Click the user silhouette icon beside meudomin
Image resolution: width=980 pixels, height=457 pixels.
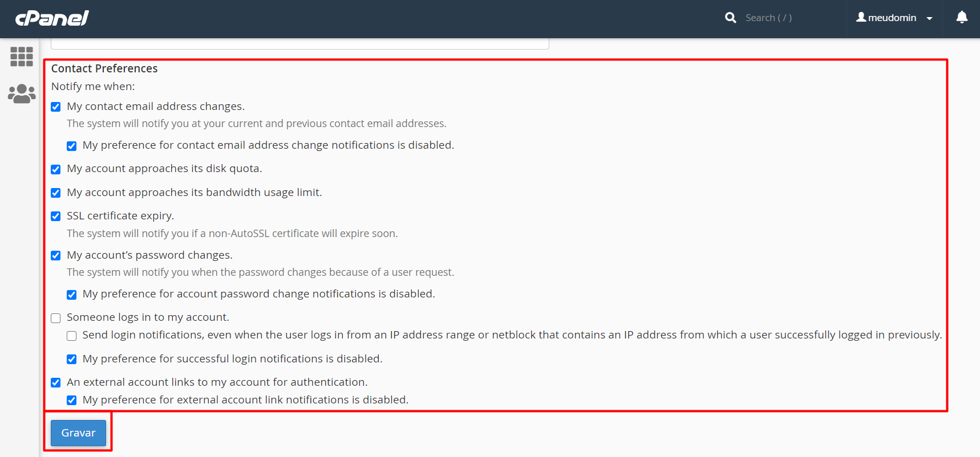coord(861,17)
